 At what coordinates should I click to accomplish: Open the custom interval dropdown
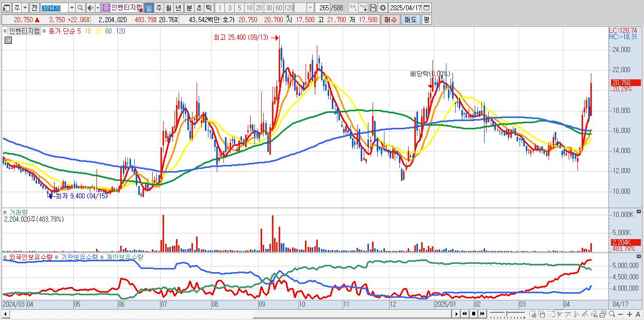point(310,8)
